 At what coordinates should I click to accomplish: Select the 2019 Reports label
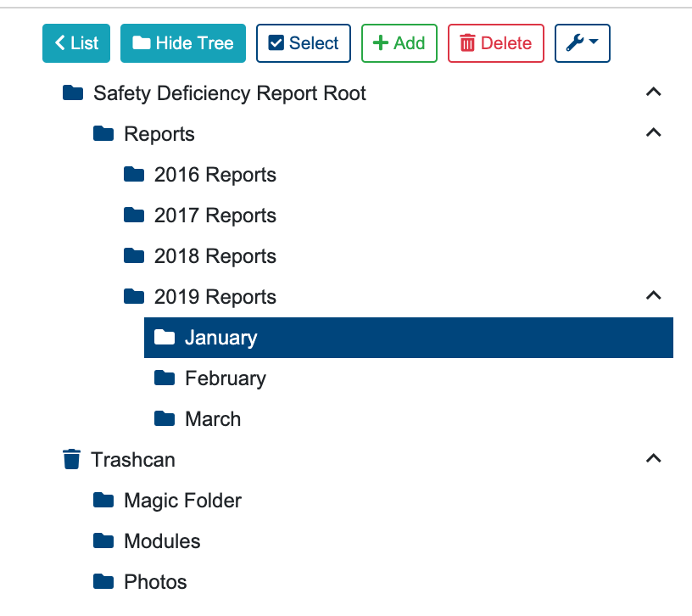pyautogui.click(x=215, y=297)
